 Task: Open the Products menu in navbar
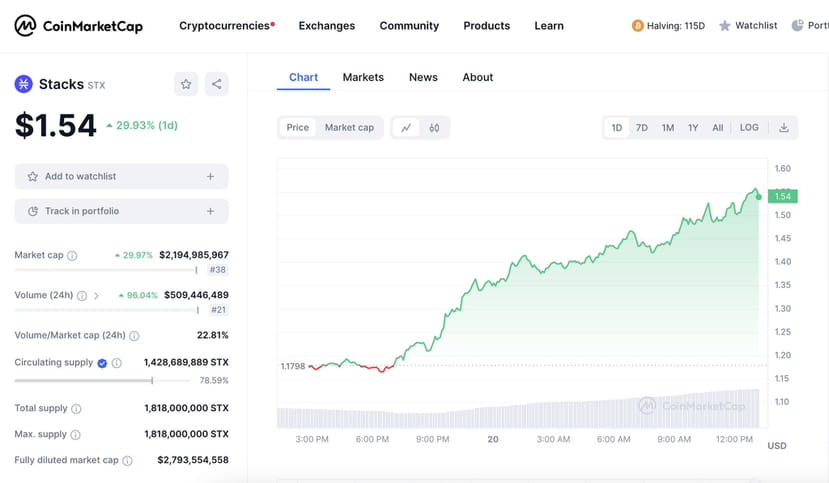click(486, 26)
